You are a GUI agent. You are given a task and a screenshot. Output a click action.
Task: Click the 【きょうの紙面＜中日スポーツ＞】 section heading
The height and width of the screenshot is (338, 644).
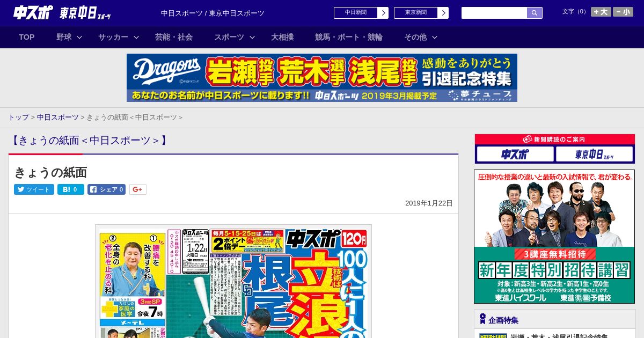pyautogui.click(x=89, y=141)
